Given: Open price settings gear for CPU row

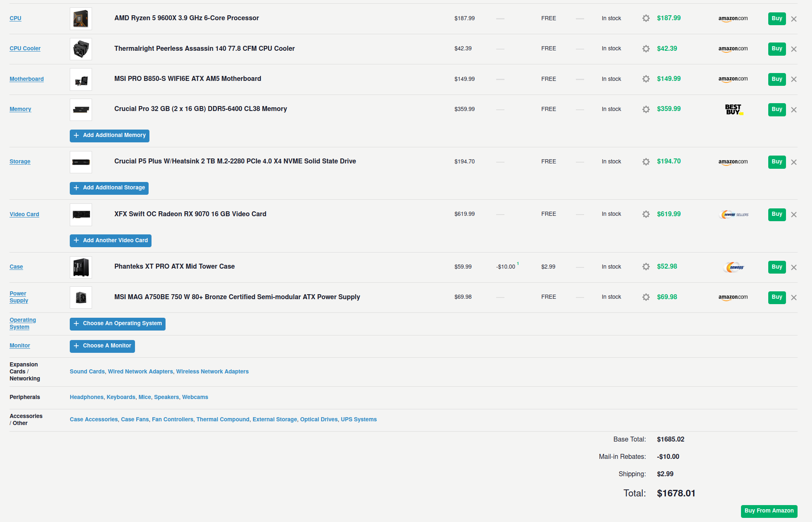Looking at the screenshot, I should (x=646, y=18).
